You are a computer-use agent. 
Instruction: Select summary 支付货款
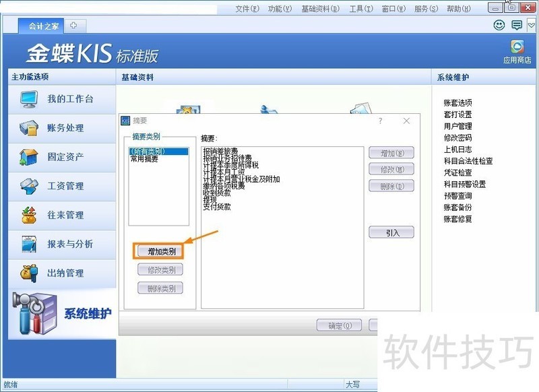[x=217, y=207]
